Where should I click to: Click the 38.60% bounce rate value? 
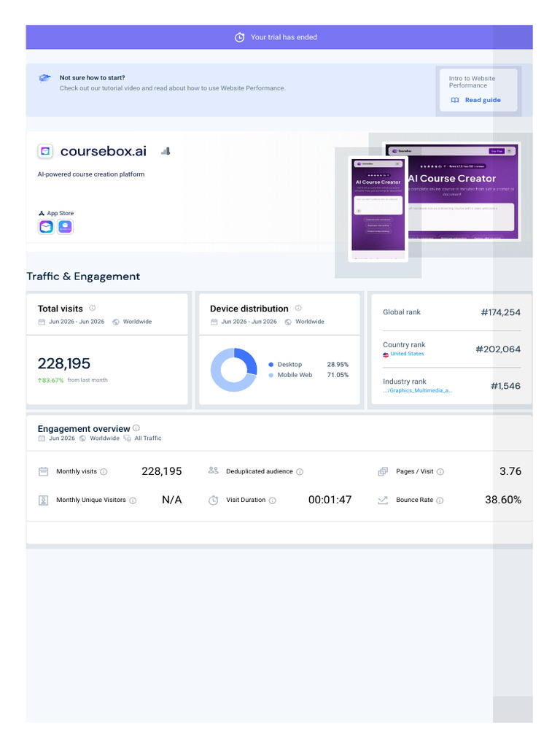503,500
